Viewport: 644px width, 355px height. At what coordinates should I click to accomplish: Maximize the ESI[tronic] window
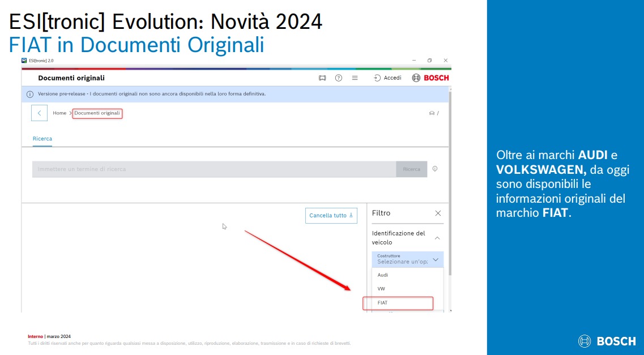pos(429,61)
